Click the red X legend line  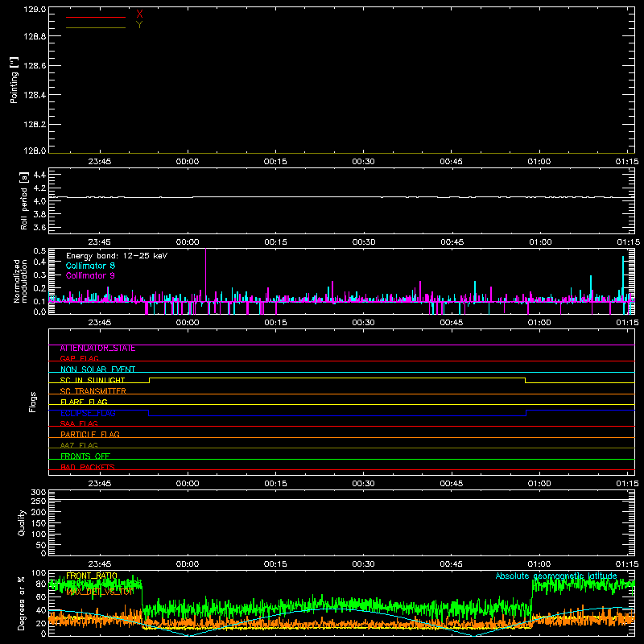(95, 17)
